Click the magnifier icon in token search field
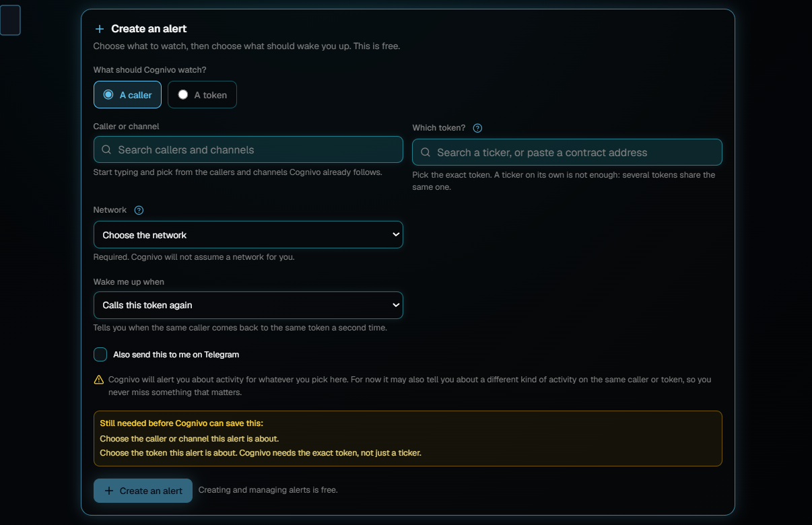Viewport: 812px width, 525px height. [426, 152]
